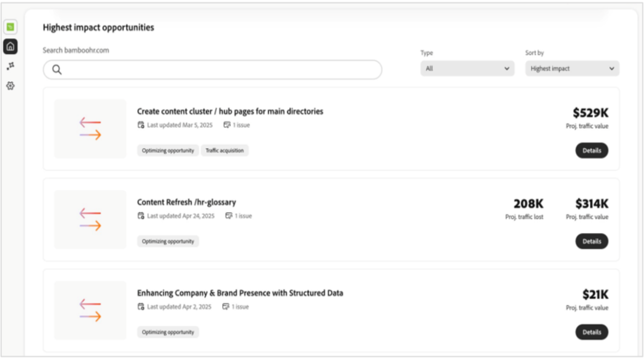Click the Search bamboohr.com input field
This screenshot has height=362, width=644.
pos(218,69)
